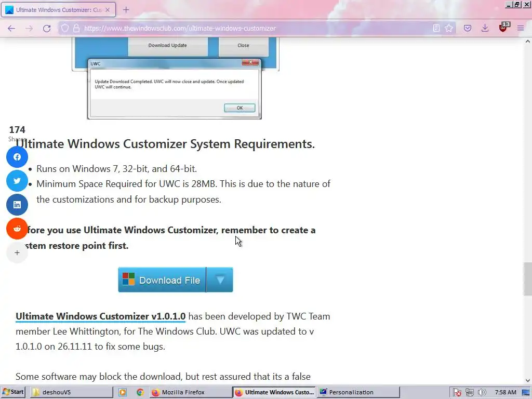Image resolution: width=532 pixels, height=399 pixels.
Task: Share article on Facebook
Action: (17, 157)
